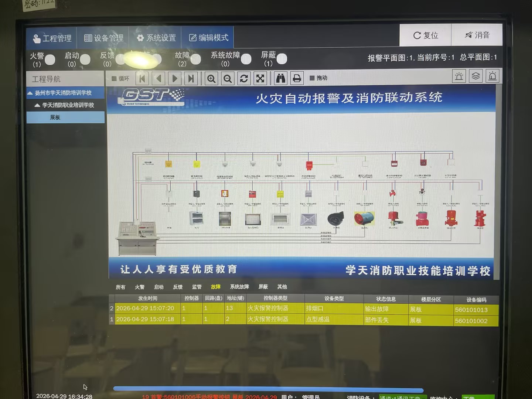Open the 系统设置 menu

[156, 38]
